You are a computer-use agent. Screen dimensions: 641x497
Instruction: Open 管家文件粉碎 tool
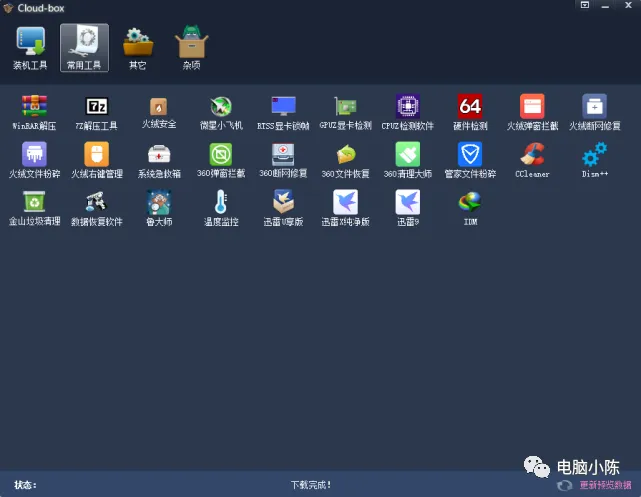click(x=470, y=160)
